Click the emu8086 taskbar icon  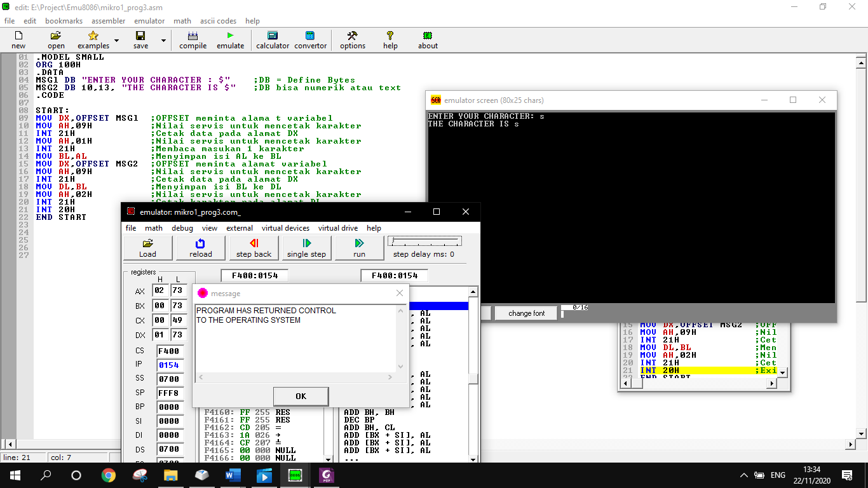coord(295,475)
